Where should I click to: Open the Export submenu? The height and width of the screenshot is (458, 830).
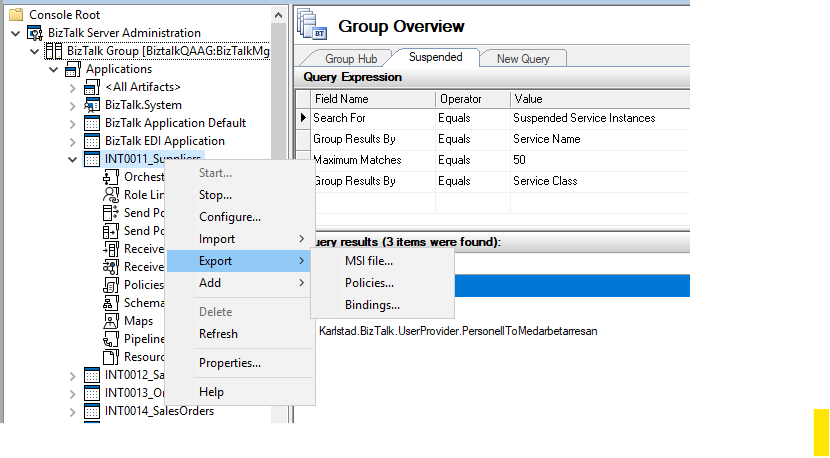(x=240, y=261)
